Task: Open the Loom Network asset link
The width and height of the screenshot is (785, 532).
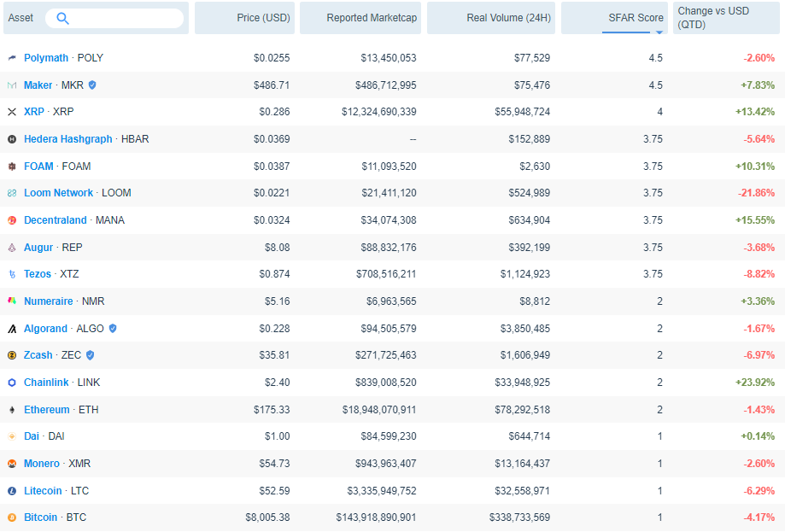Action: pos(59,193)
